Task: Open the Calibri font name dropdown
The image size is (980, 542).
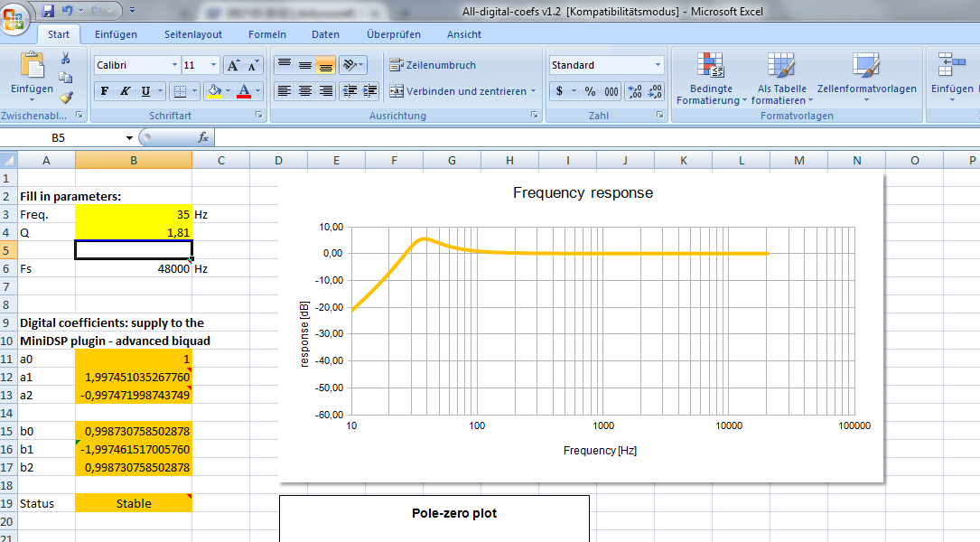Action: [174, 65]
